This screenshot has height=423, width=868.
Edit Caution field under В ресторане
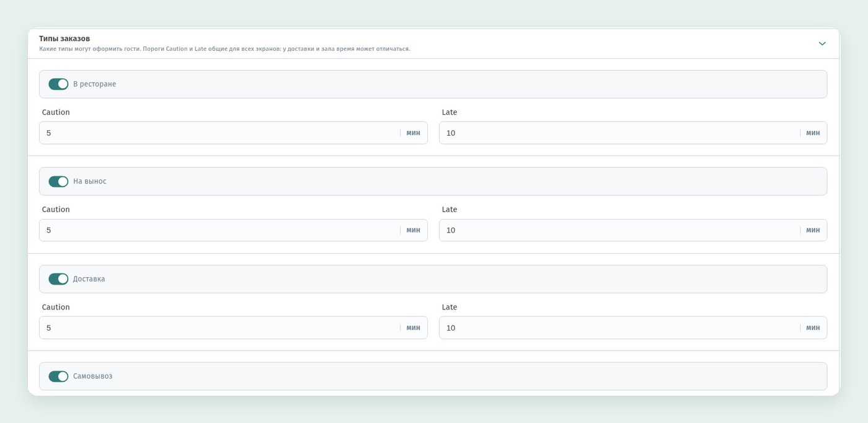[233, 133]
